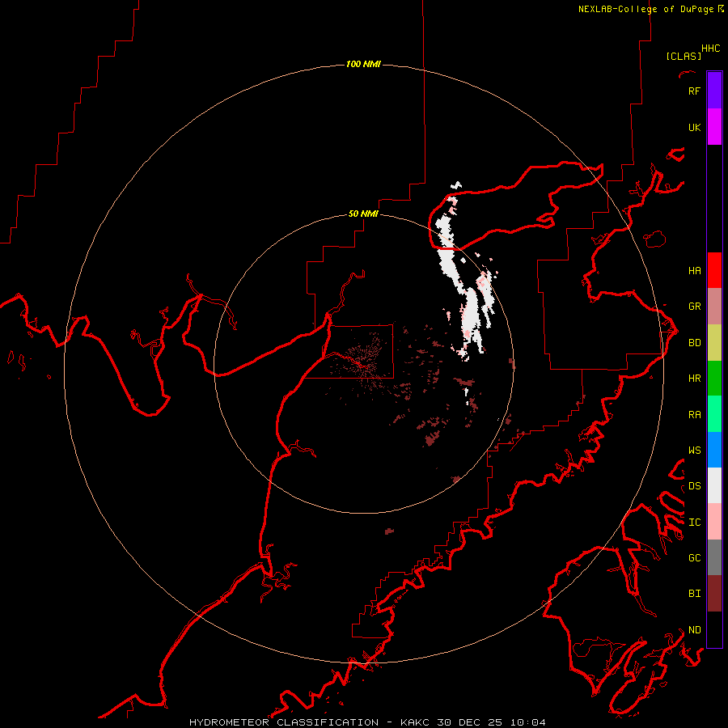Select the BD yellow legend block
This screenshot has height=728, width=728.
pos(714,343)
